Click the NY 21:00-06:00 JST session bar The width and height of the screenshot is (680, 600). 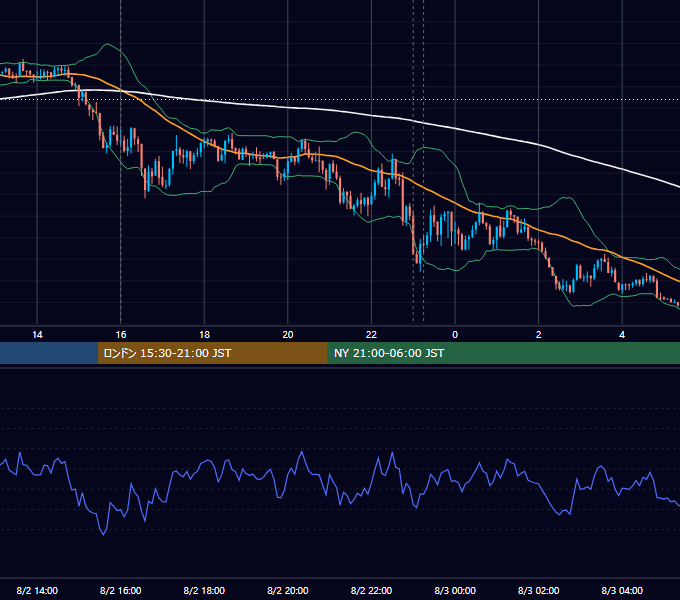(x=503, y=353)
